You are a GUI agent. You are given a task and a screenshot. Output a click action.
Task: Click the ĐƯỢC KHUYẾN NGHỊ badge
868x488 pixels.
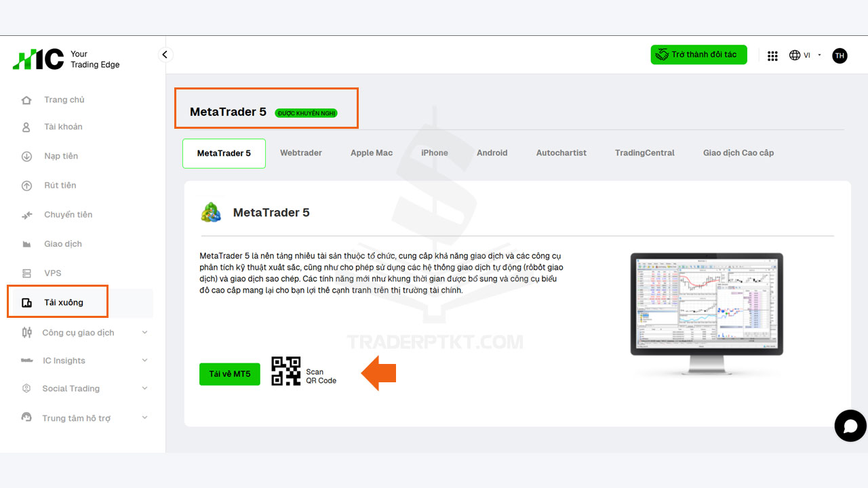(306, 113)
